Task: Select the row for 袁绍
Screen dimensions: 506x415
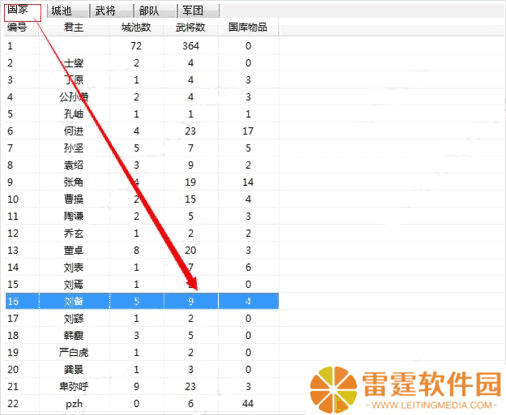Action: pyautogui.click(x=142, y=165)
